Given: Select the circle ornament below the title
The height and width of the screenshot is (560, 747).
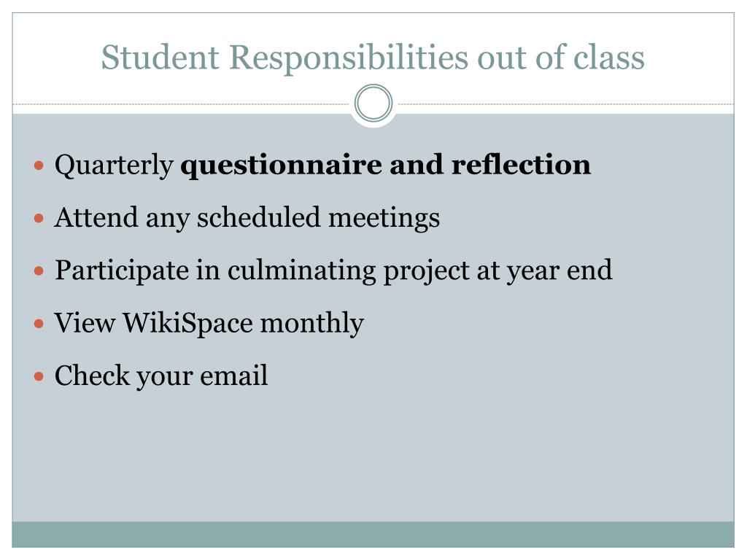Looking at the screenshot, I should pyautogui.click(x=373, y=104).
